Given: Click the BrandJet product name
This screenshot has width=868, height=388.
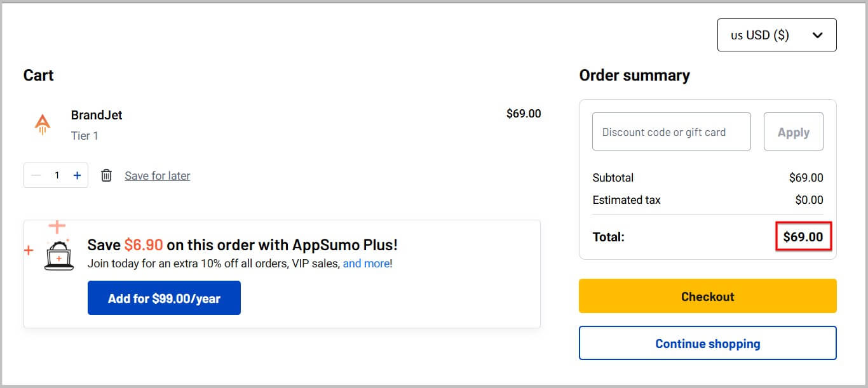Looking at the screenshot, I should click(97, 115).
